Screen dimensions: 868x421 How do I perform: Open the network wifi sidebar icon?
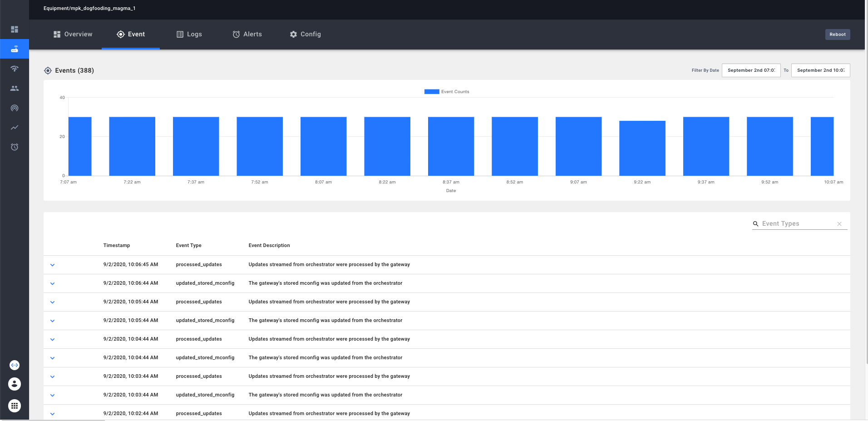point(15,69)
